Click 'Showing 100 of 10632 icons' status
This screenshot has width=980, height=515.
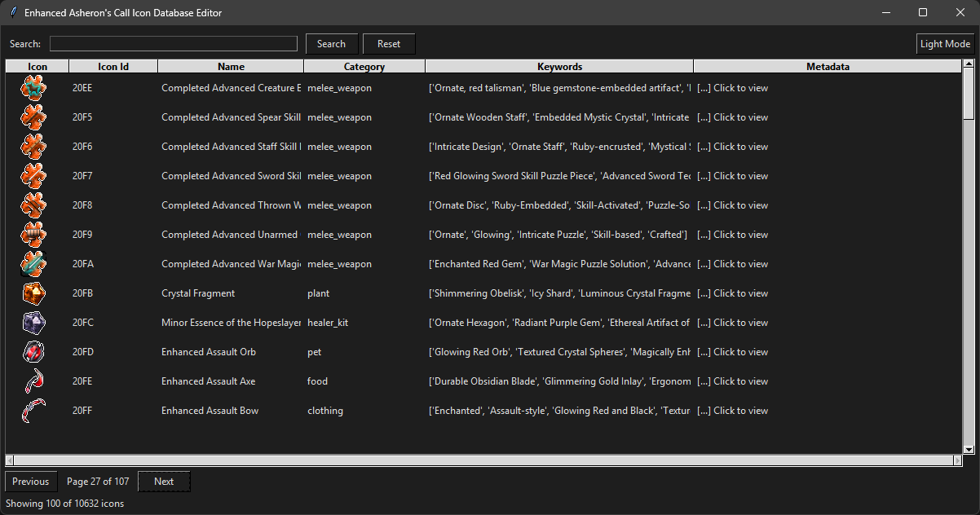[65, 504]
